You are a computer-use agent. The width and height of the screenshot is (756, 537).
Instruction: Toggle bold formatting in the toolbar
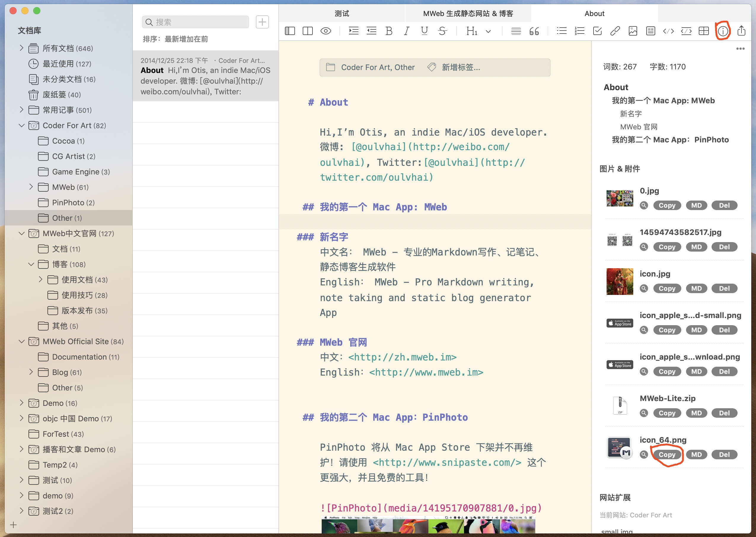389,31
